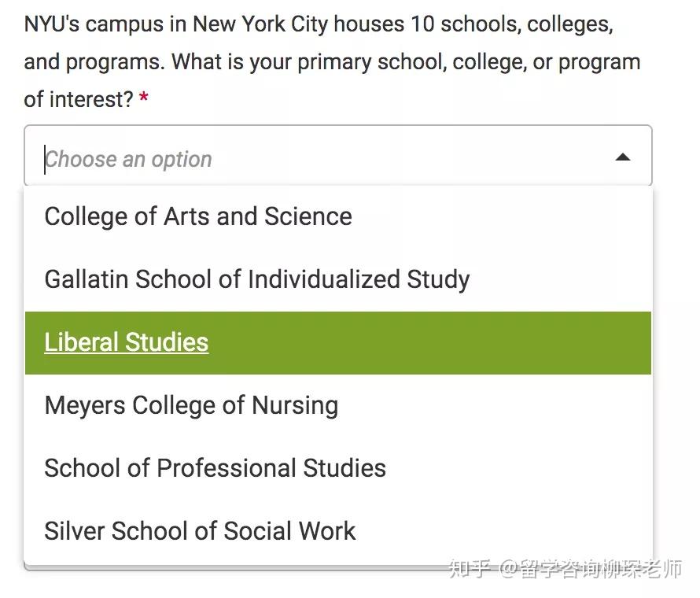Viewport: 700px width, 598px height.
Task: Choose 'Gallatin School of Individualized Study'
Action: tap(257, 279)
